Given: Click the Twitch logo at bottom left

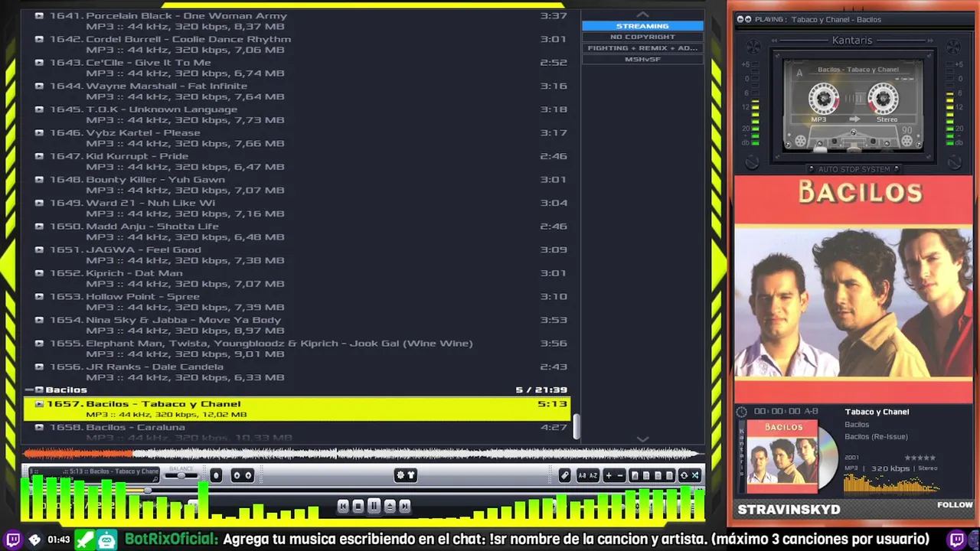Looking at the screenshot, I should coord(13,540).
